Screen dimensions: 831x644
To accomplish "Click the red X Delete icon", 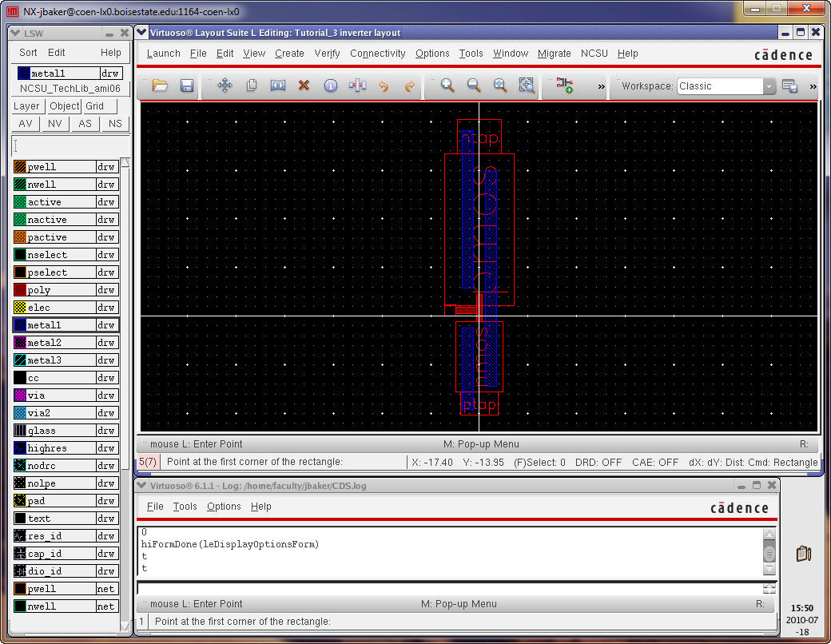I will tap(304, 85).
